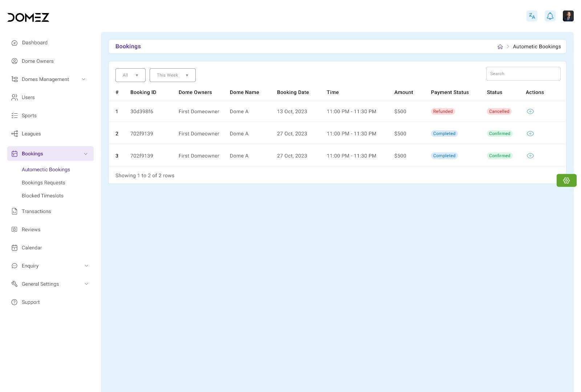Open Bookings Requests submenu item

(44, 183)
